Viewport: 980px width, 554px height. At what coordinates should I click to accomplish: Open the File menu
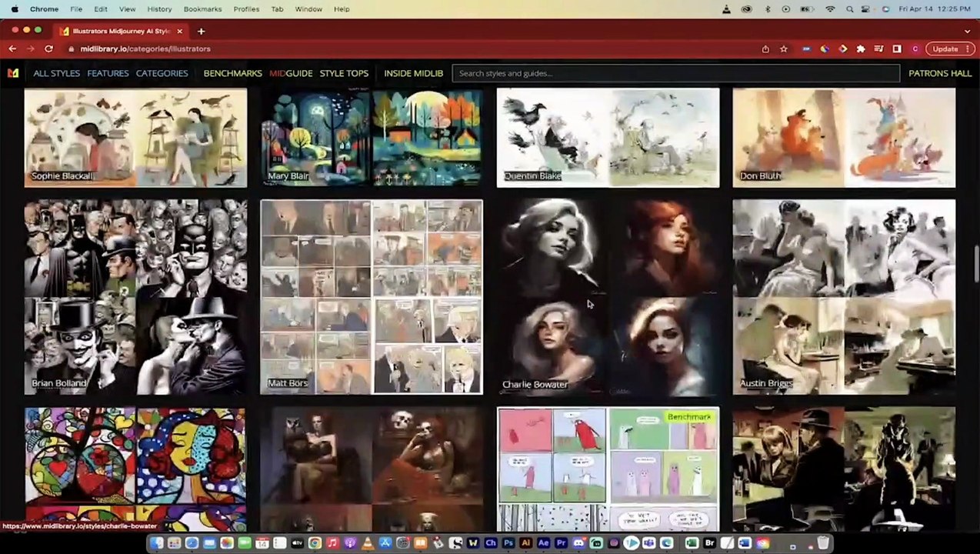pos(76,8)
